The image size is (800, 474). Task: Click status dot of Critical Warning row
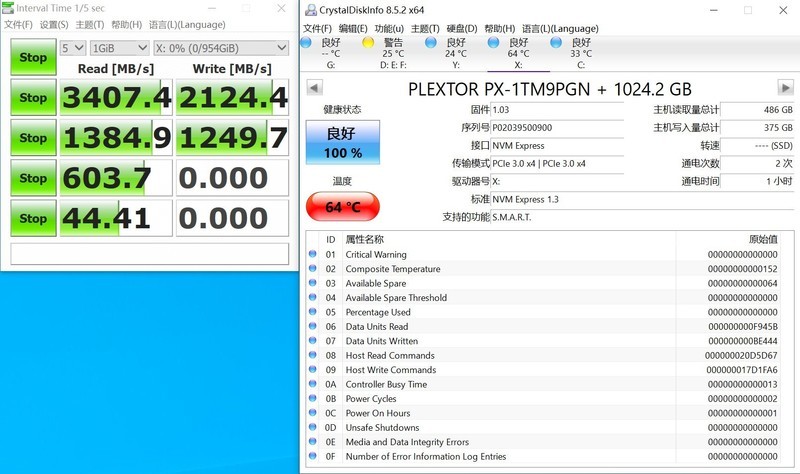(313, 254)
